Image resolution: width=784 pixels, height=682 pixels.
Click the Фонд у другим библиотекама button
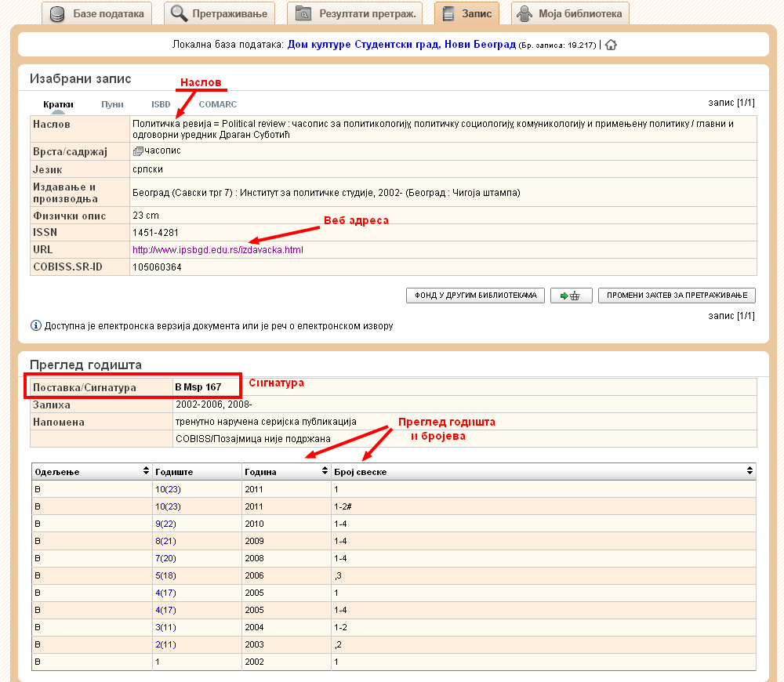point(475,296)
